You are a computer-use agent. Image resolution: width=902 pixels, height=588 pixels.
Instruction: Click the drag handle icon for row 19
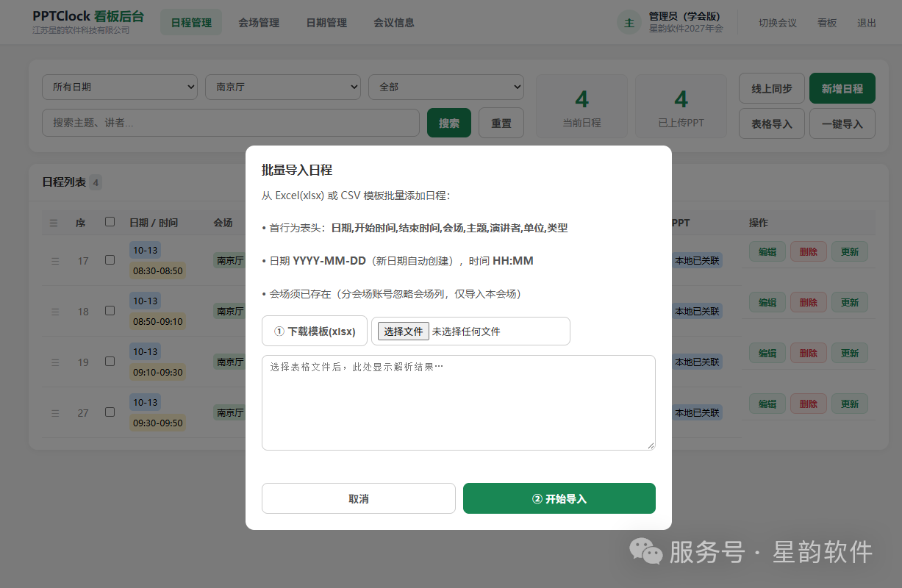point(54,362)
